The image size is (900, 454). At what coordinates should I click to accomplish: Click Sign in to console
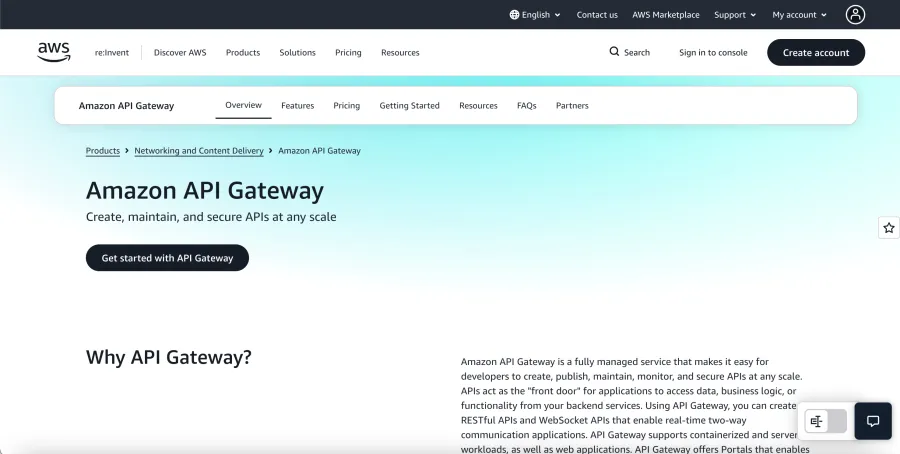coord(713,52)
